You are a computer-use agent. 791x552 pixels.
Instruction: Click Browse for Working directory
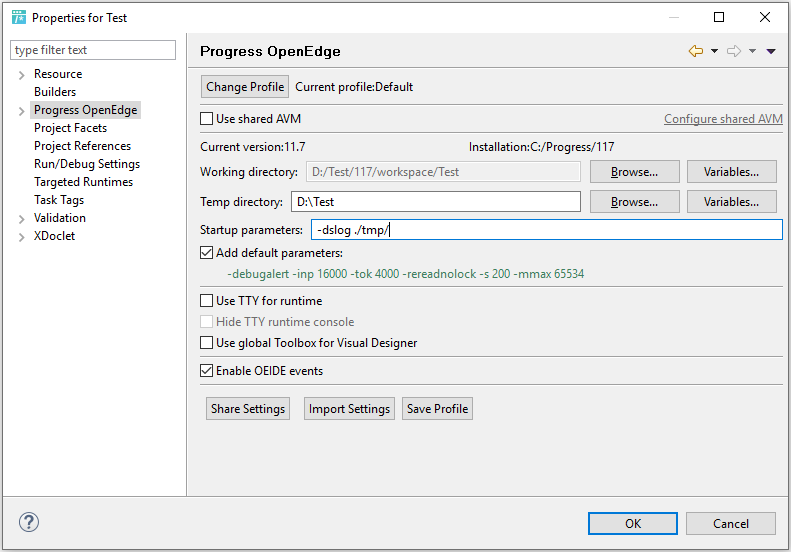coord(635,172)
